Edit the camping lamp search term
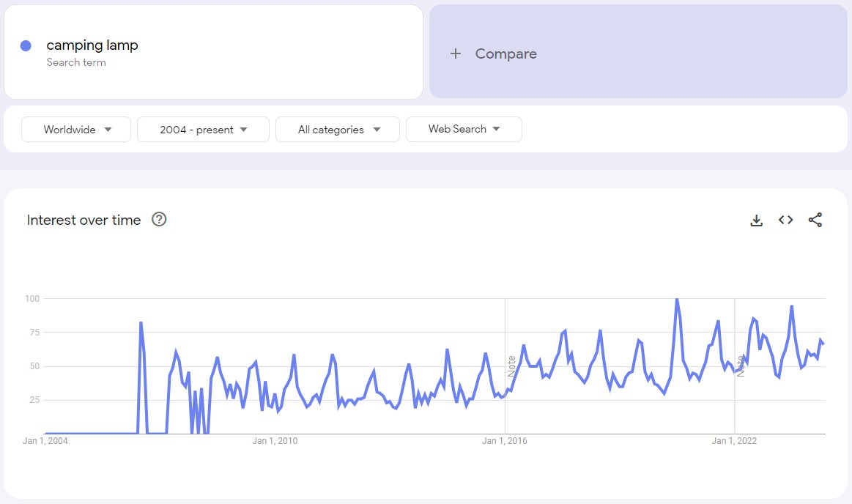This screenshot has height=504, width=852. click(92, 45)
